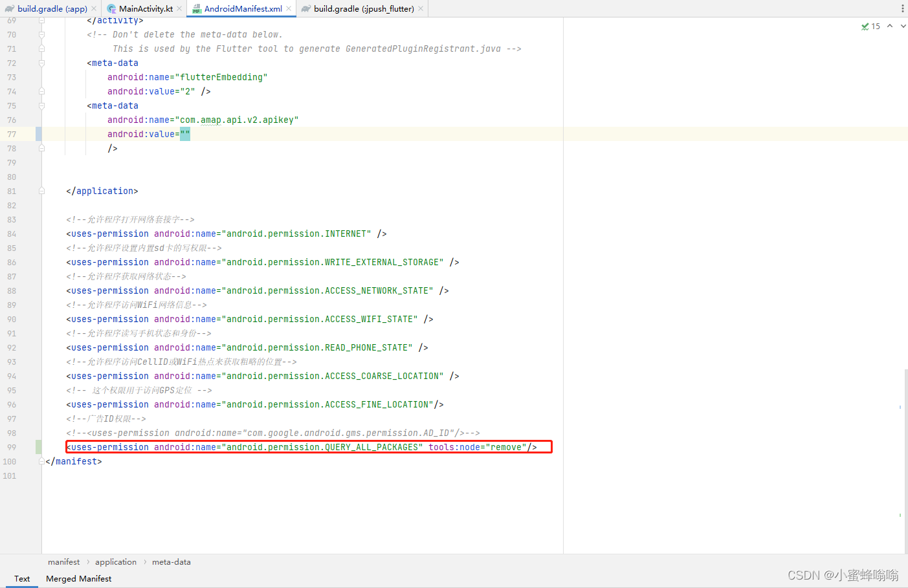This screenshot has width=908, height=588.
Task: Toggle the fold marker at line 100
Action: (x=41, y=462)
